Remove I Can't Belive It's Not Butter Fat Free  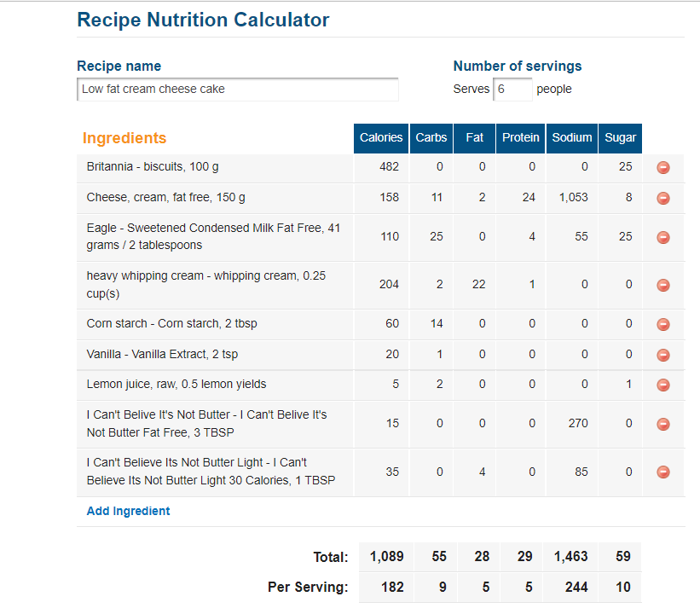pos(663,424)
